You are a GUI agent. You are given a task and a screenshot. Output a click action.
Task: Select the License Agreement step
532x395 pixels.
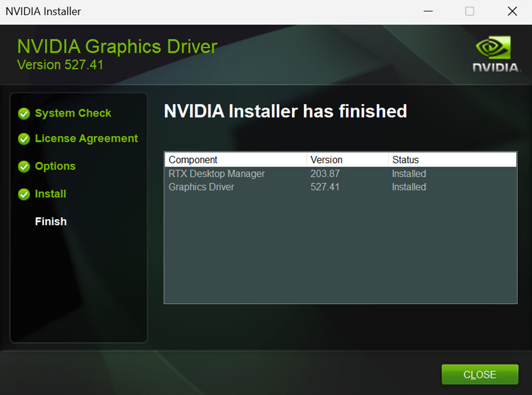(x=87, y=139)
